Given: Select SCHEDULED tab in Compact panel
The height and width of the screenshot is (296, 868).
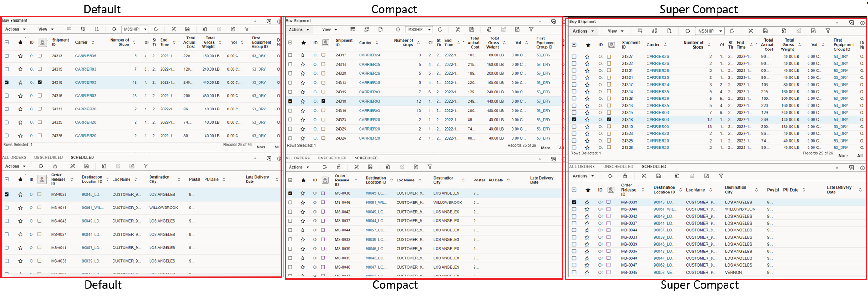Looking at the screenshot, I should (366, 158).
